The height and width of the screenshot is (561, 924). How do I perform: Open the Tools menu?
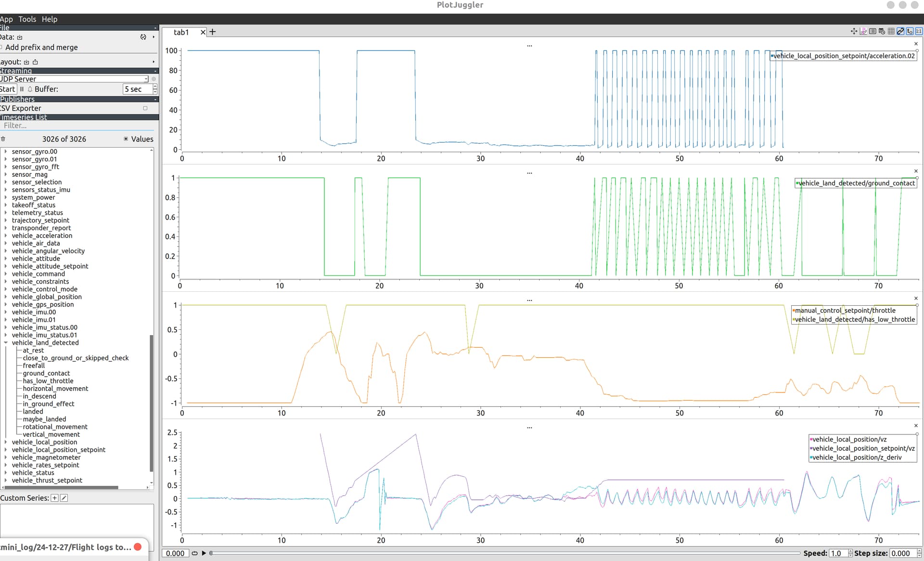[27, 19]
